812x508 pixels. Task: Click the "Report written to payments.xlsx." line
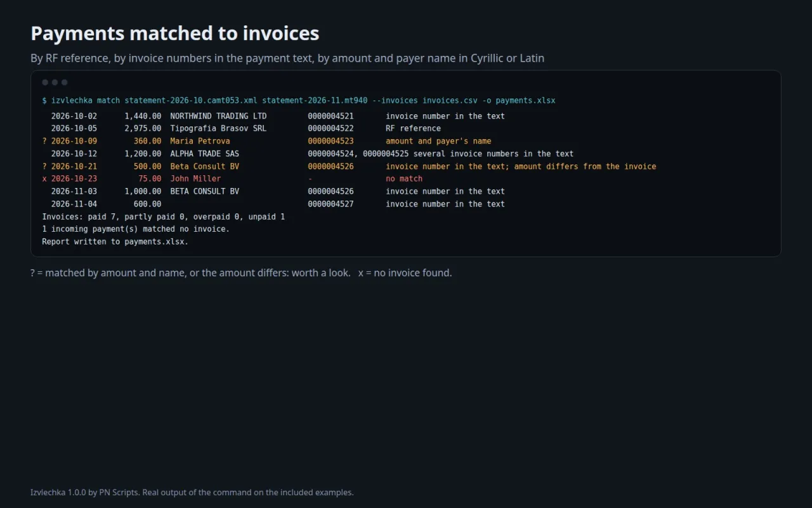click(x=115, y=241)
